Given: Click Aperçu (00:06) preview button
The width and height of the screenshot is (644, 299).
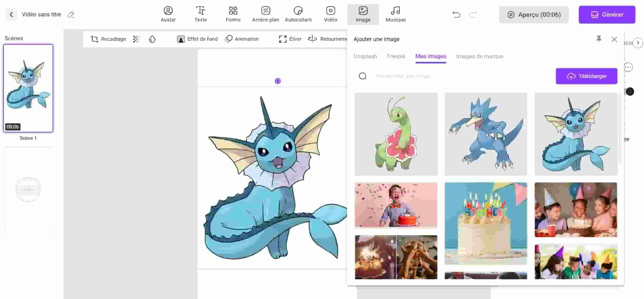Looking at the screenshot, I should click(x=534, y=15).
